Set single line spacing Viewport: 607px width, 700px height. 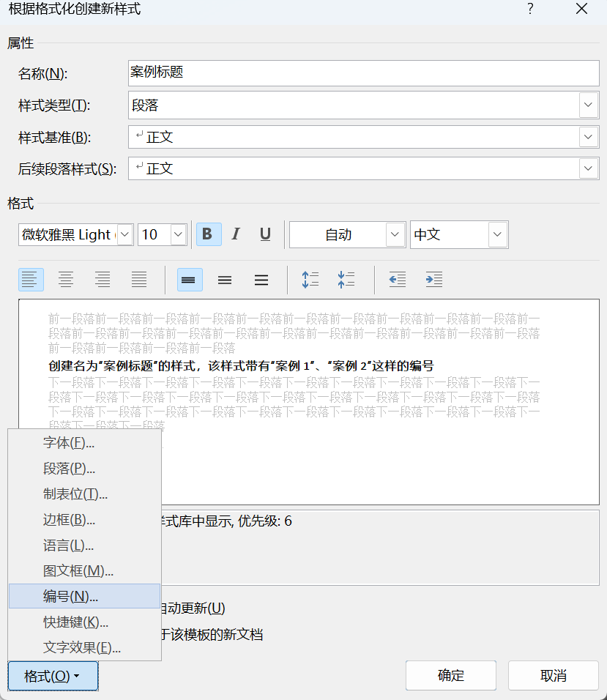coord(190,280)
